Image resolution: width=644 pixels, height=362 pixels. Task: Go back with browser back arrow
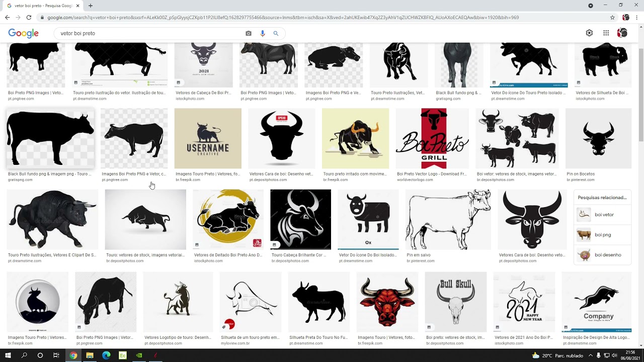tap(7, 17)
